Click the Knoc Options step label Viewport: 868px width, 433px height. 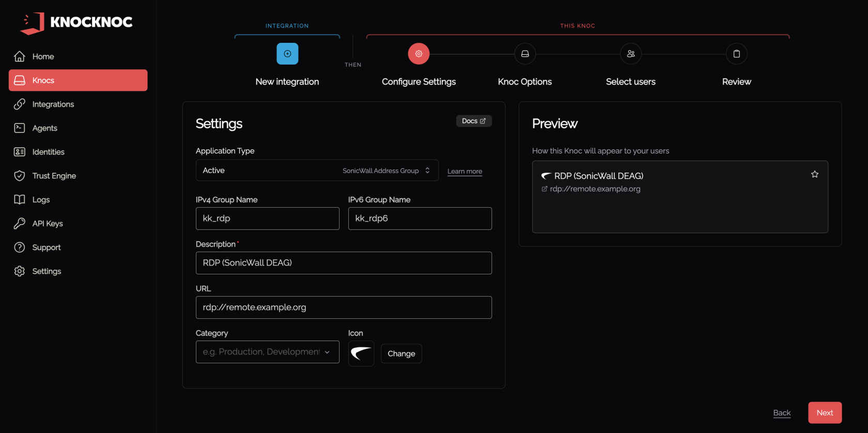click(x=525, y=82)
